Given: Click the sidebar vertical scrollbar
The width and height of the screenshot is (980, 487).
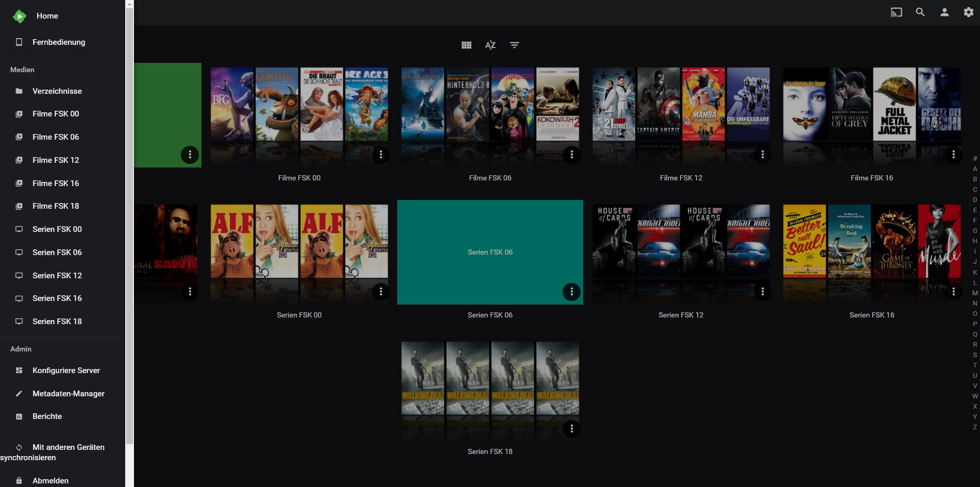Looking at the screenshot, I should [129, 227].
